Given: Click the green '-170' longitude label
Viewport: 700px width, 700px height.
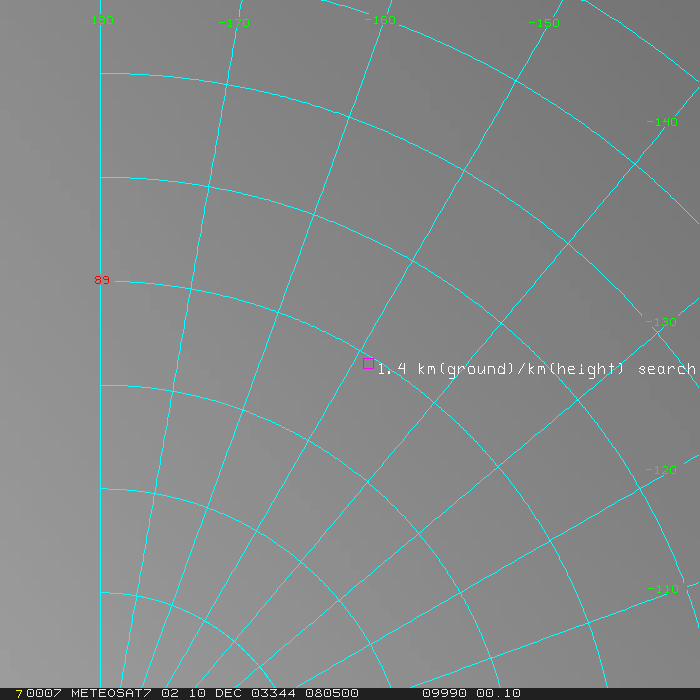Looking at the screenshot, I should click(234, 23).
